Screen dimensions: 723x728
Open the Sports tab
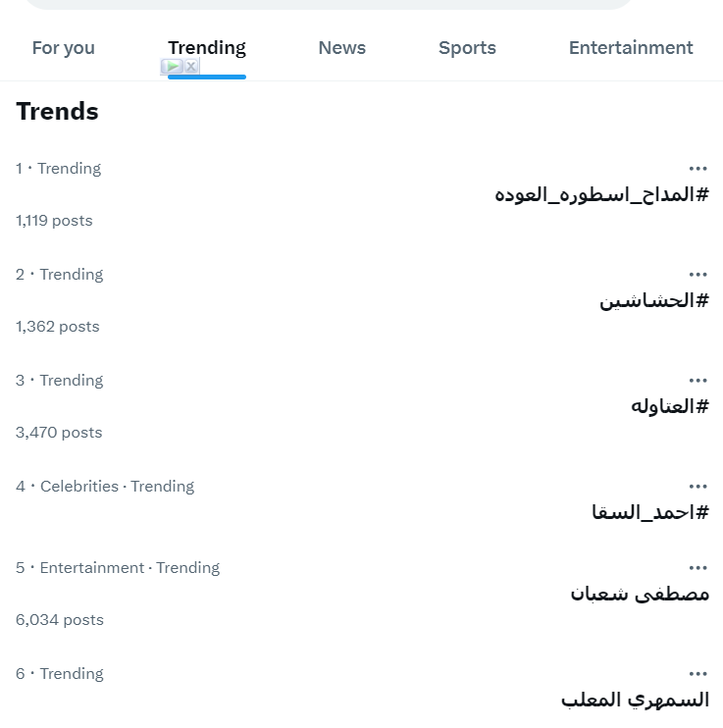[468, 48]
